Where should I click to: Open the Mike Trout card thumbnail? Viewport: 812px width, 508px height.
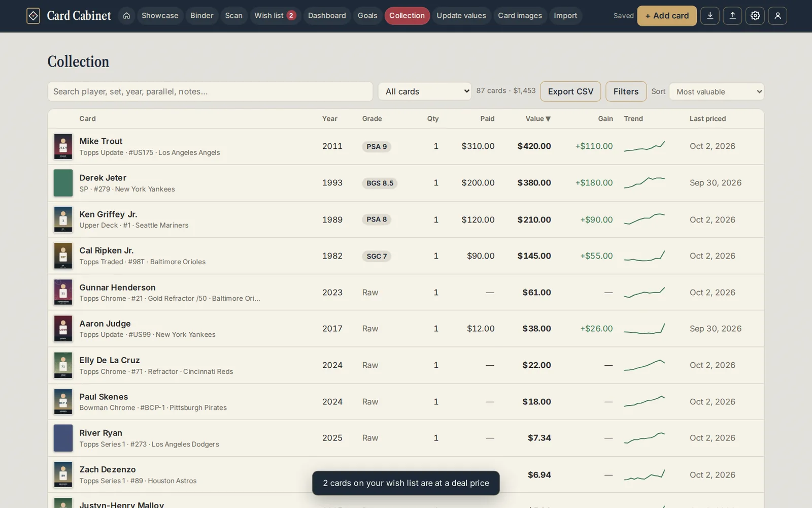[x=63, y=146]
